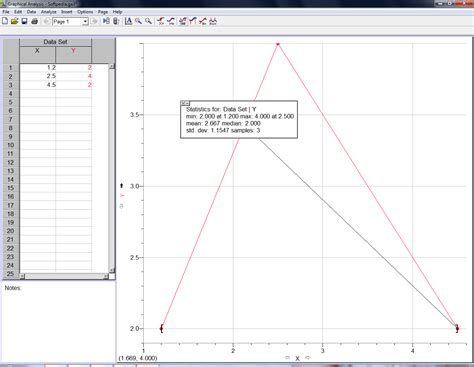The width and height of the screenshot is (474, 367).
Task: Click the X axis tick label 3
Action: coord(323,350)
